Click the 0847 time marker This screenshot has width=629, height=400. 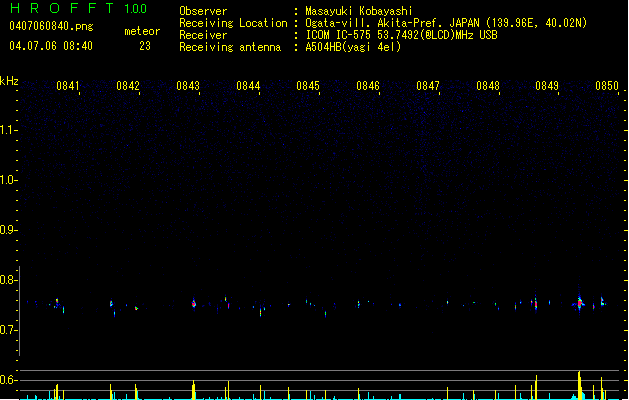pyautogui.click(x=428, y=86)
